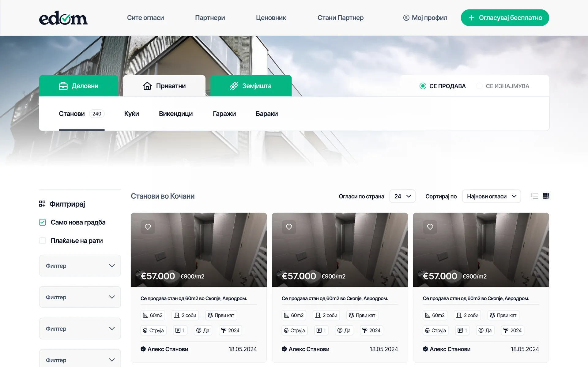Check the Плаќање на рати checkbox

click(43, 241)
